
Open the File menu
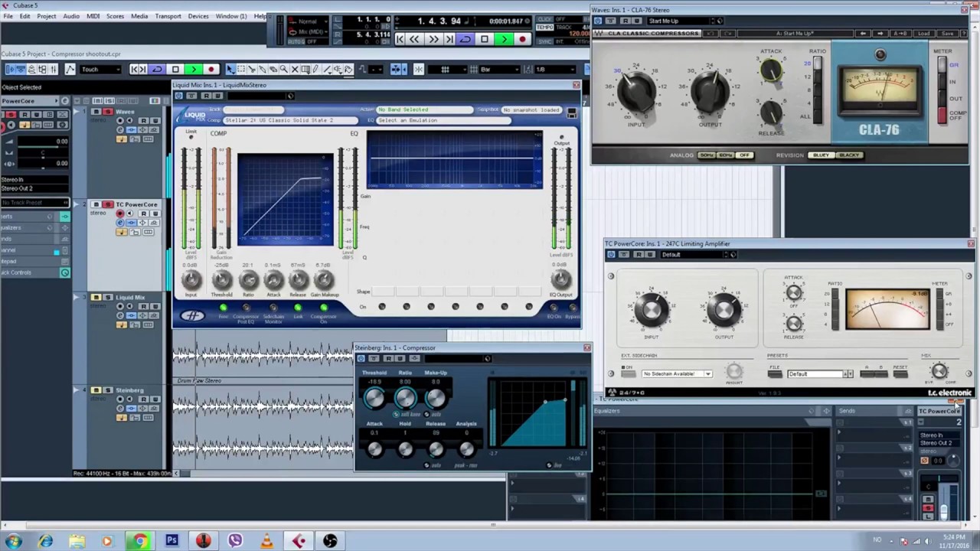point(7,16)
